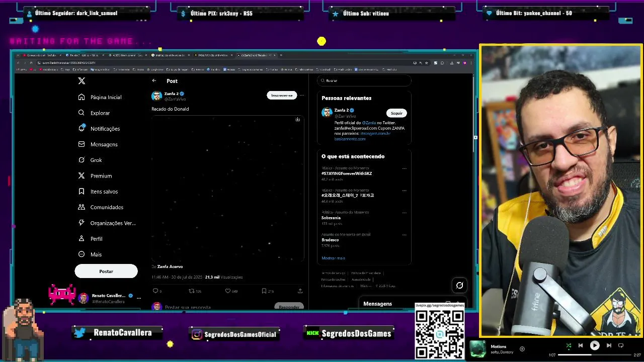This screenshot has height=362, width=644.
Task: Open the Zanfa Acervo source link
Action: [170, 266]
